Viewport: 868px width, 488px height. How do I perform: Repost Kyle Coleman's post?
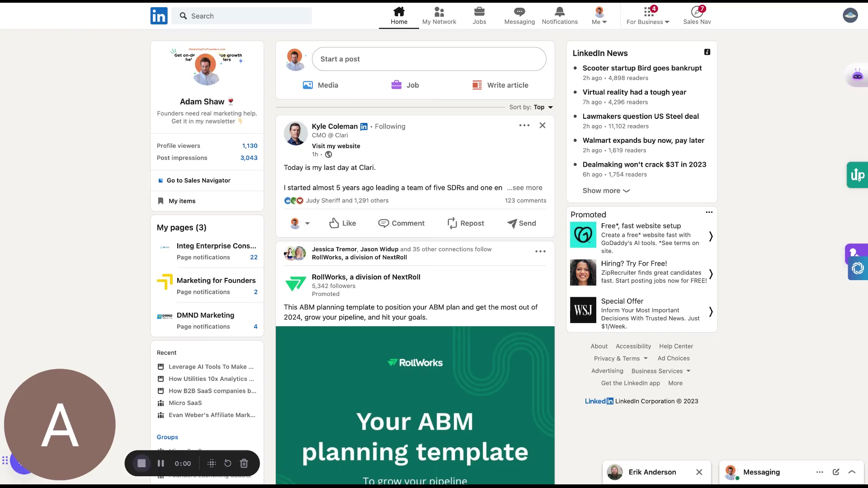466,223
